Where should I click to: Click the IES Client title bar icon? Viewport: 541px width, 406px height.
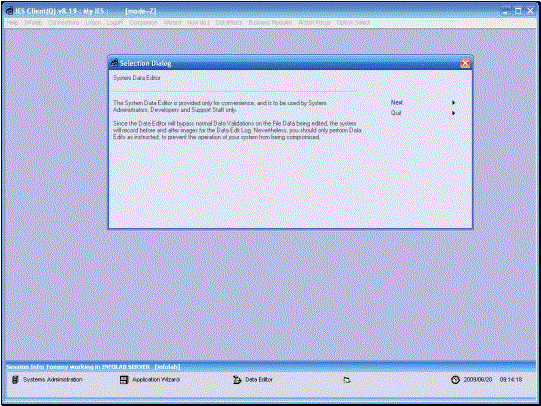[x=9, y=11]
